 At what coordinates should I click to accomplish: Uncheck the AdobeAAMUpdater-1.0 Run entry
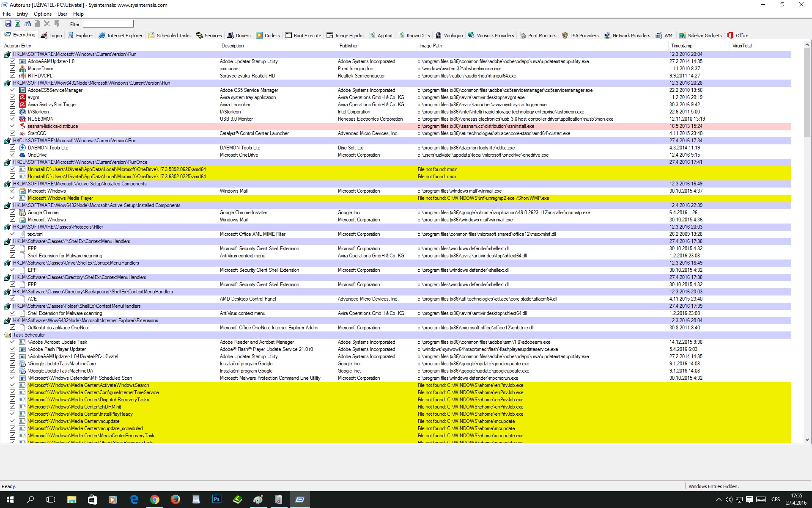coord(12,61)
